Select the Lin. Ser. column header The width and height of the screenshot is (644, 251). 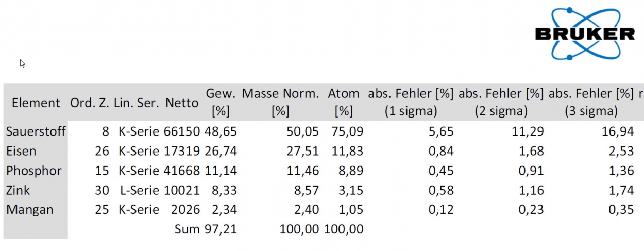point(137,103)
